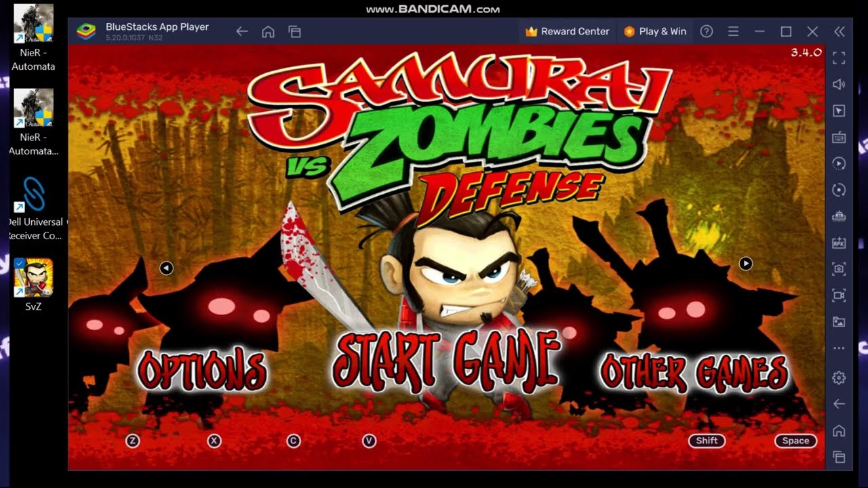Open the BlueStacks hamburger menu
The image size is (868, 488).
click(733, 31)
